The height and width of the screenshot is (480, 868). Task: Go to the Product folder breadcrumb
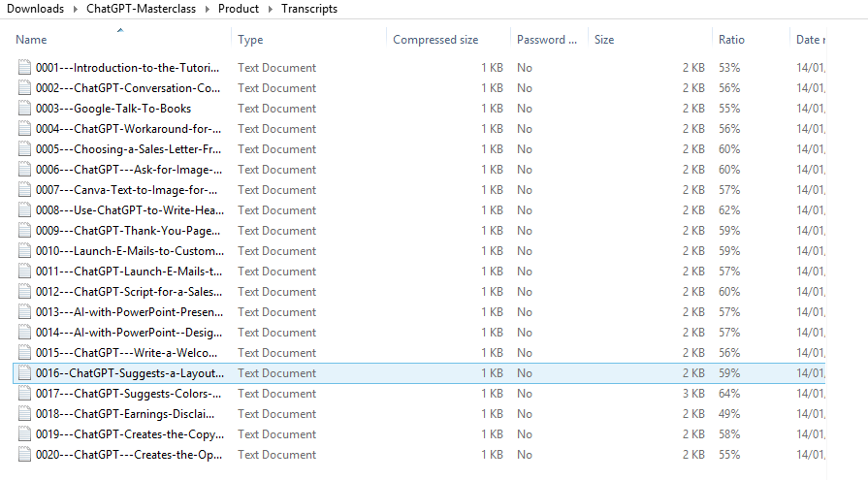point(239,9)
